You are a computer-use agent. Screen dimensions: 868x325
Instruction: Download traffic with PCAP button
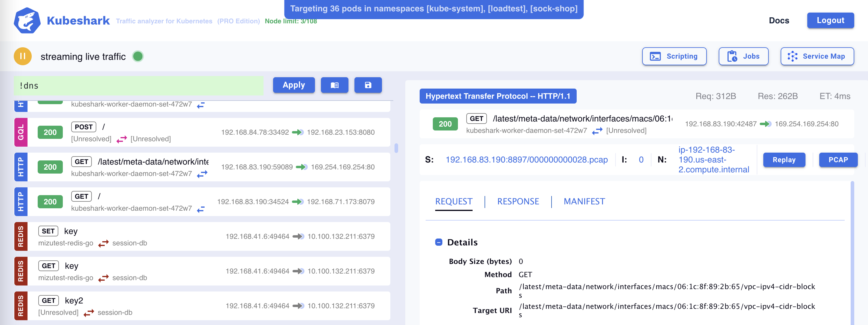tap(838, 160)
